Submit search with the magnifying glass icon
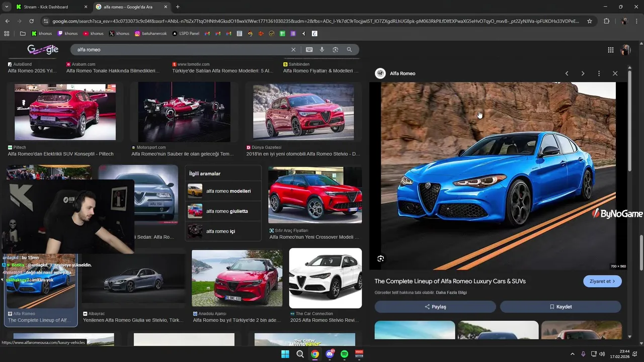The height and width of the screenshot is (362, 644). pyautogui.click(x=349, y=50)
